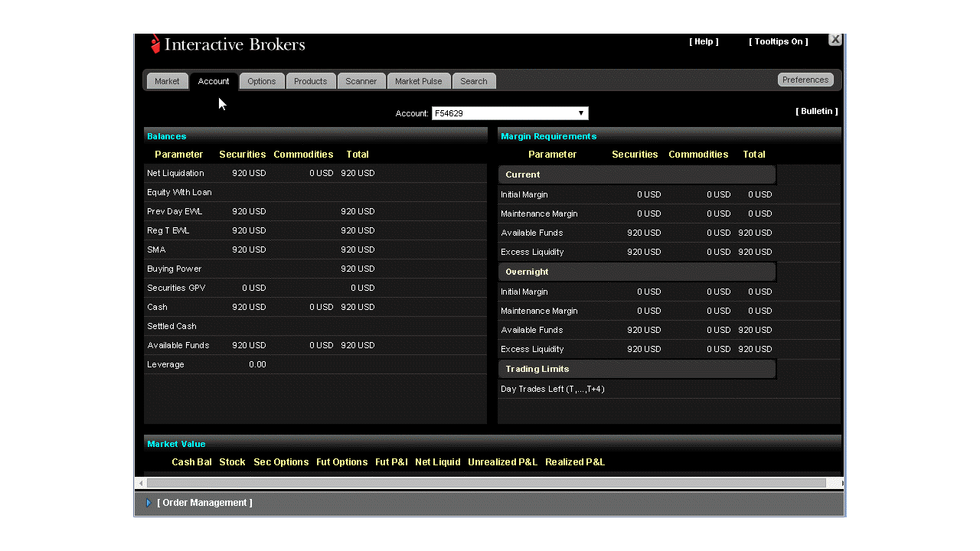Click the Preferences button
Viewport: 980px width, 551px height.
(805, 80)
